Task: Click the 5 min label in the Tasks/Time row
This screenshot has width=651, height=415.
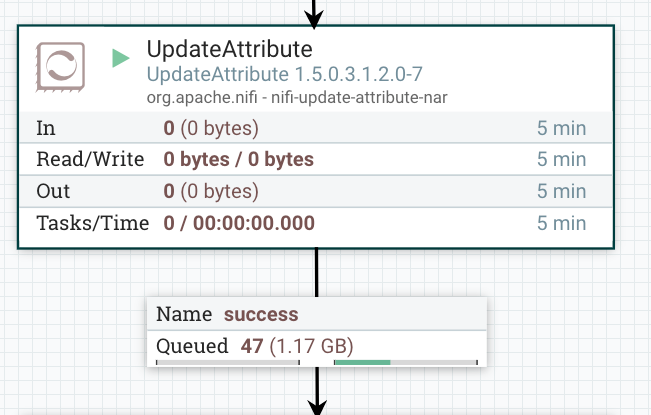Action: (x=561, y=223)
